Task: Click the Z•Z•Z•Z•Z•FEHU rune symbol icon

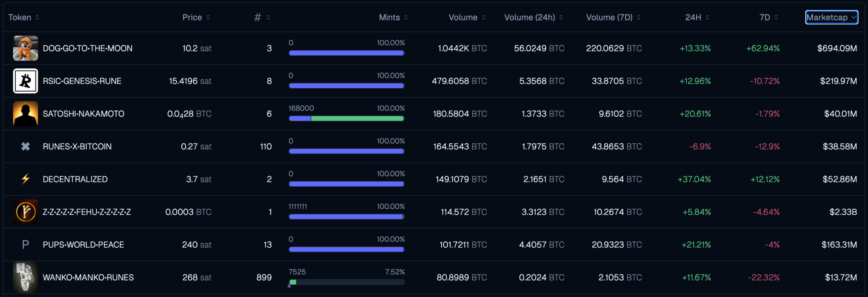Action: tap(25, 212)
